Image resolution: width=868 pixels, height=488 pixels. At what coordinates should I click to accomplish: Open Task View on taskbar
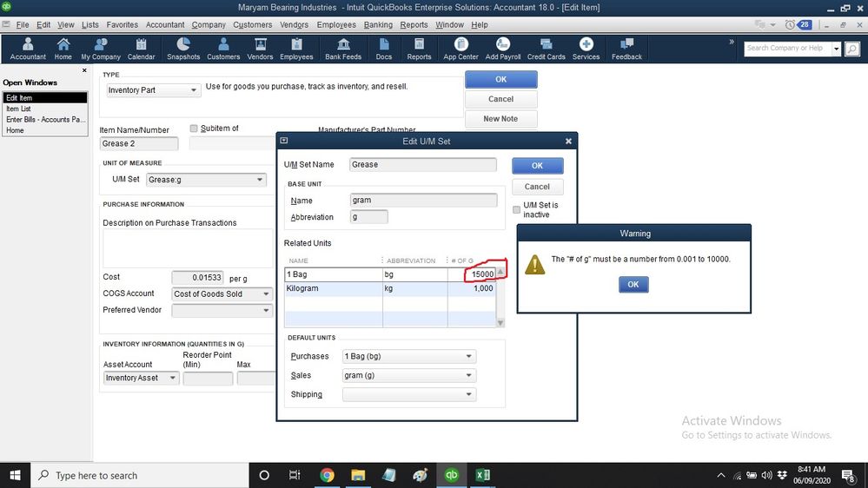[295, 475]
